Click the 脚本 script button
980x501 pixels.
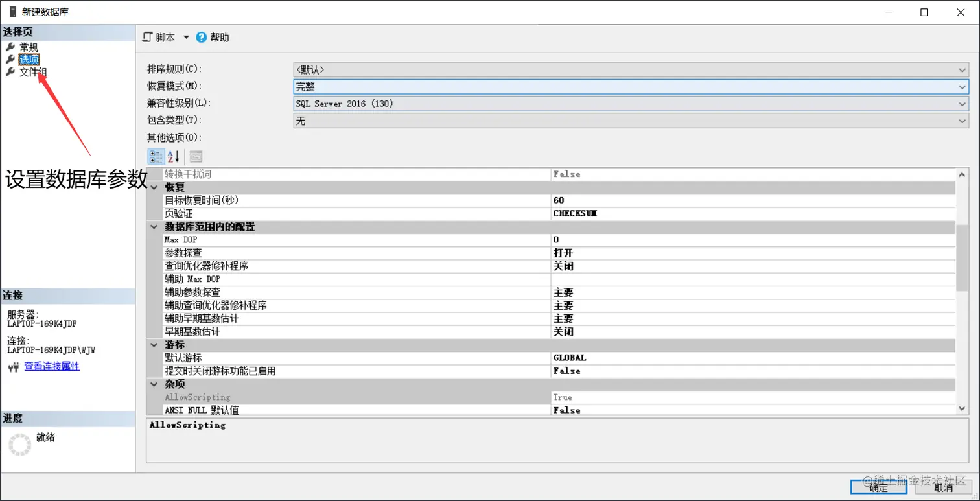click(159, 38)
